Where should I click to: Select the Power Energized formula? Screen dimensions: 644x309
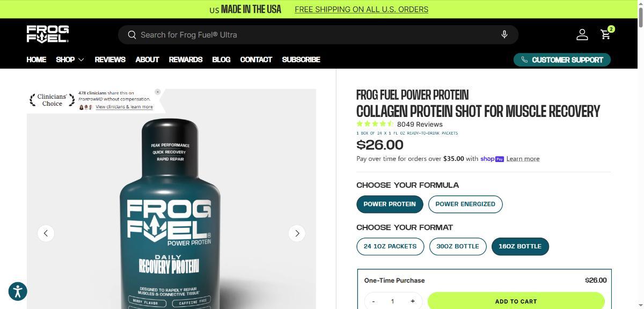tap(465, 204)
